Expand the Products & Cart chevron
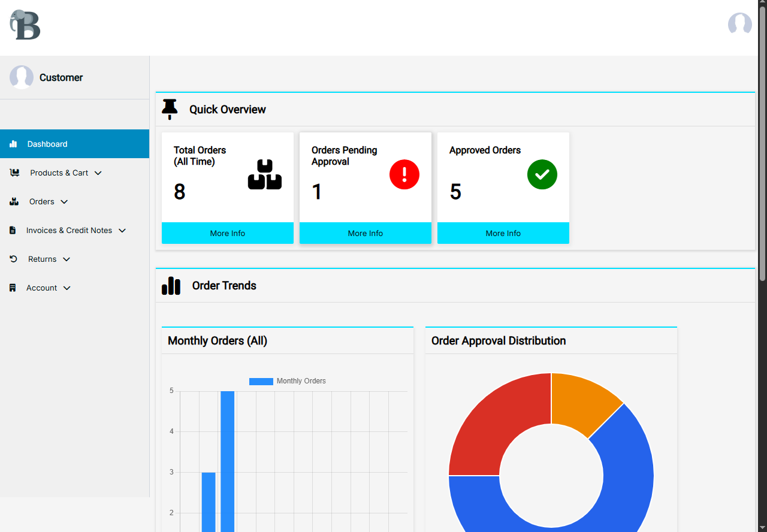 [98, 173]
